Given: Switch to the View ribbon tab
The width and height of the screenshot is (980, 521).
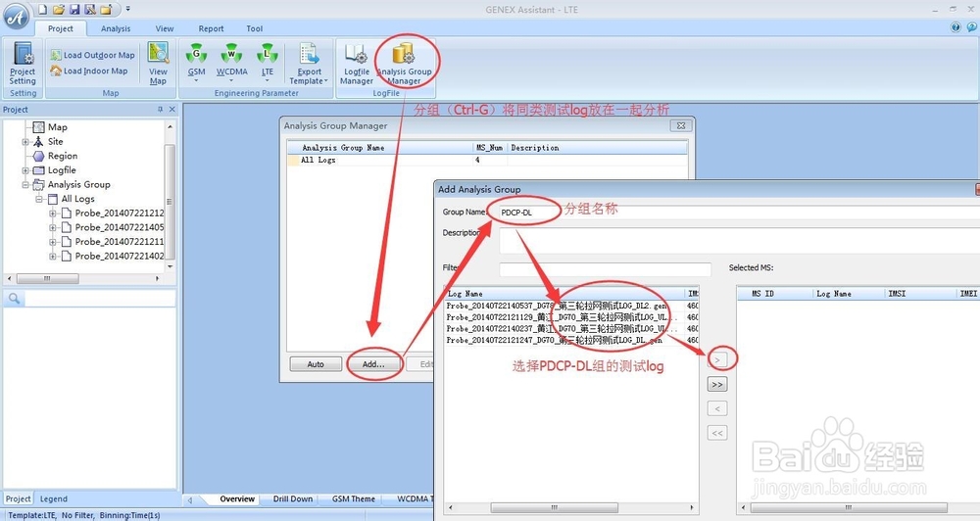Looking at the screenshot, I should (x=165, y=28).
